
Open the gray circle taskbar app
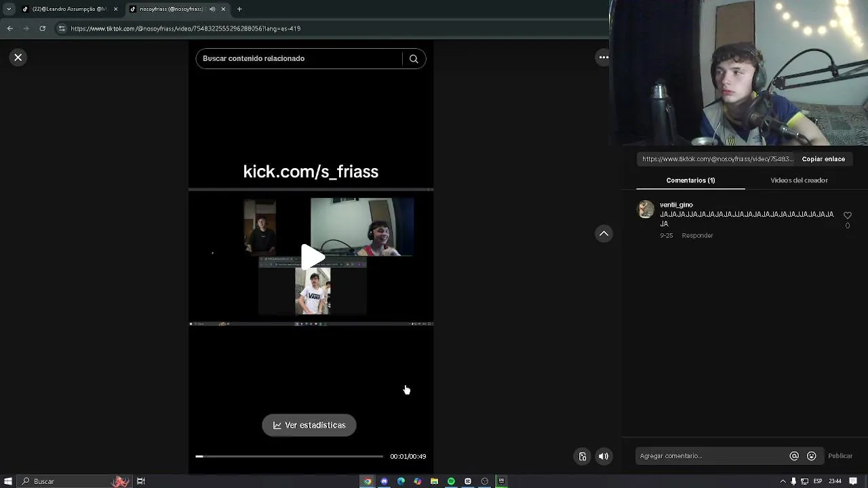(484, 481)
